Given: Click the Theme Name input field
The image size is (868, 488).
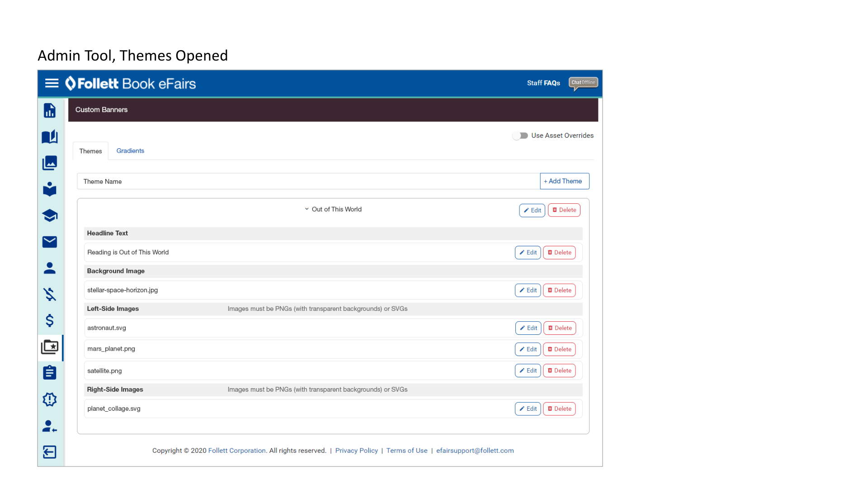Looking at the screenshot, I should coord(309,181).
